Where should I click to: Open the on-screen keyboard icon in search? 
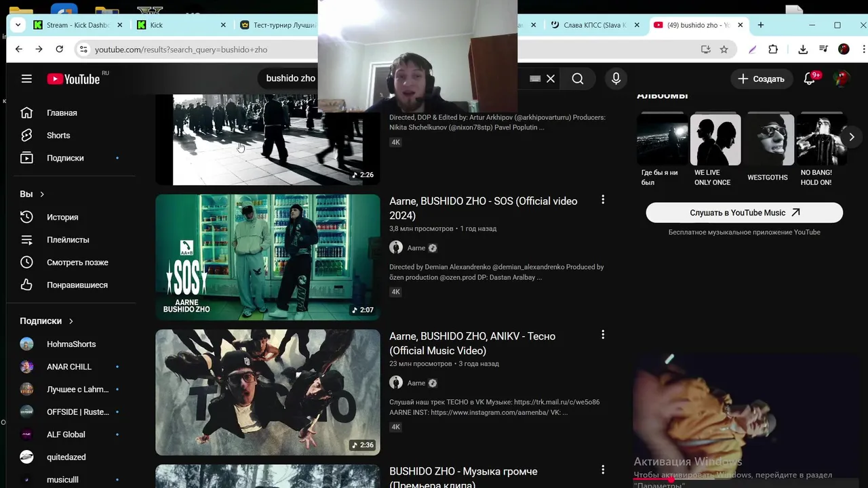534,79
